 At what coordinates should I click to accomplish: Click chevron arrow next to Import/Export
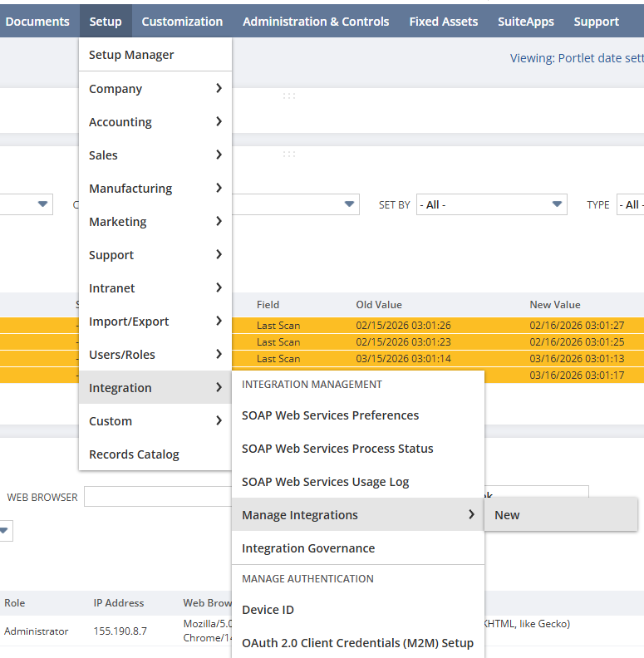tap(219, 321)
